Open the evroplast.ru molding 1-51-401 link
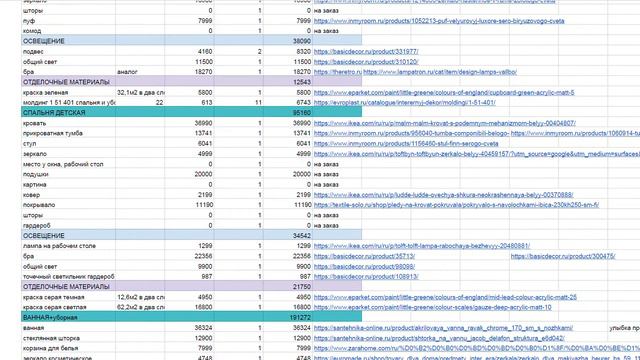 [x=404, y=102]
